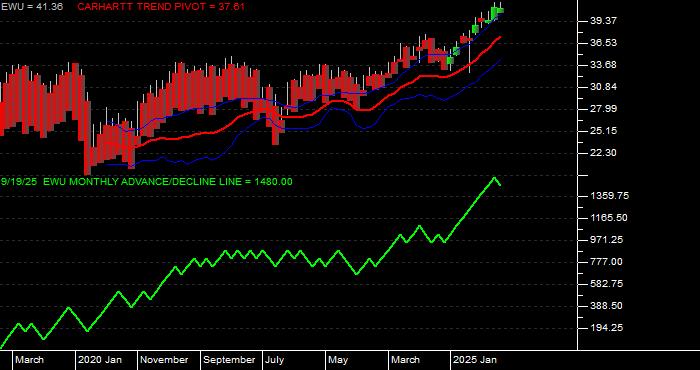Screen dimensions: 700x370
Task: Click the 27.99 price axis value
Action: tap(604, 109)
